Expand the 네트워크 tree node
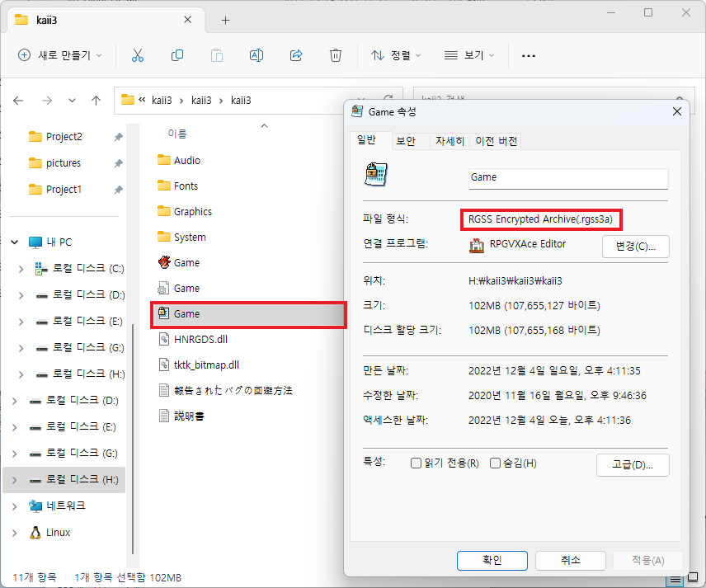Image resolution: width=706 pixels, height=588 pixels. 14,506
